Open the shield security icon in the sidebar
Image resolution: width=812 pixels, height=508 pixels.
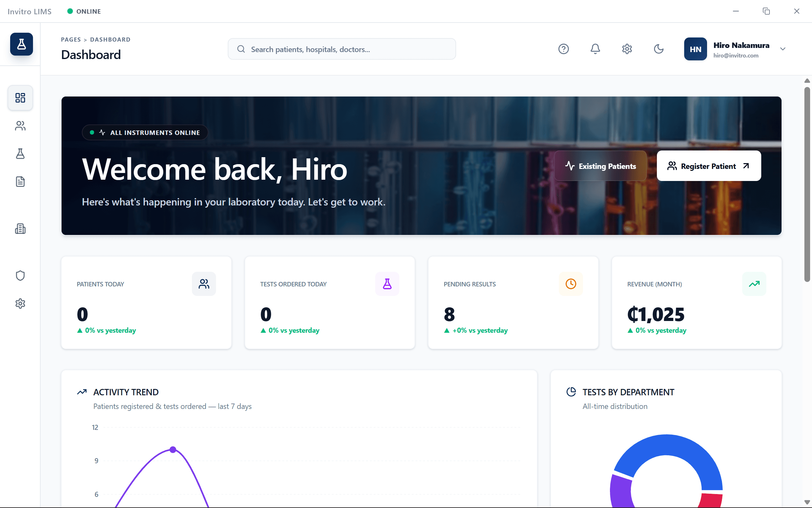pos(20,276)
